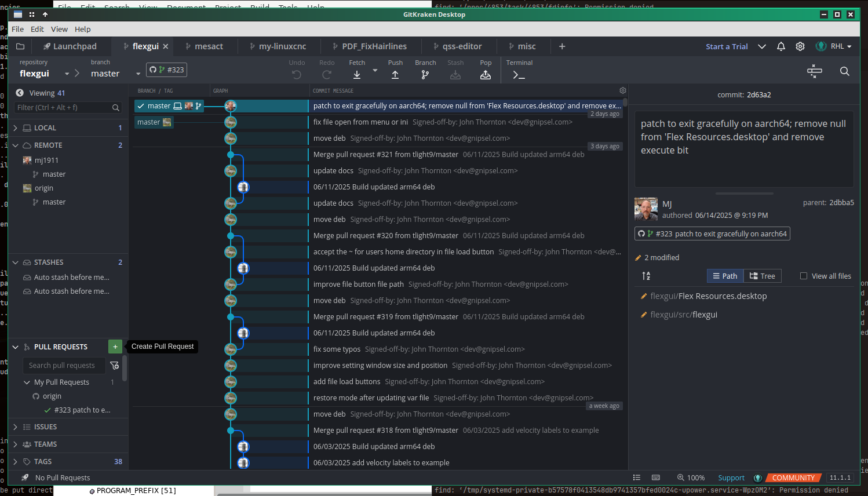Switch to the misc tab
This screenshot has width=868, height=496.
(x=522, y=46)
